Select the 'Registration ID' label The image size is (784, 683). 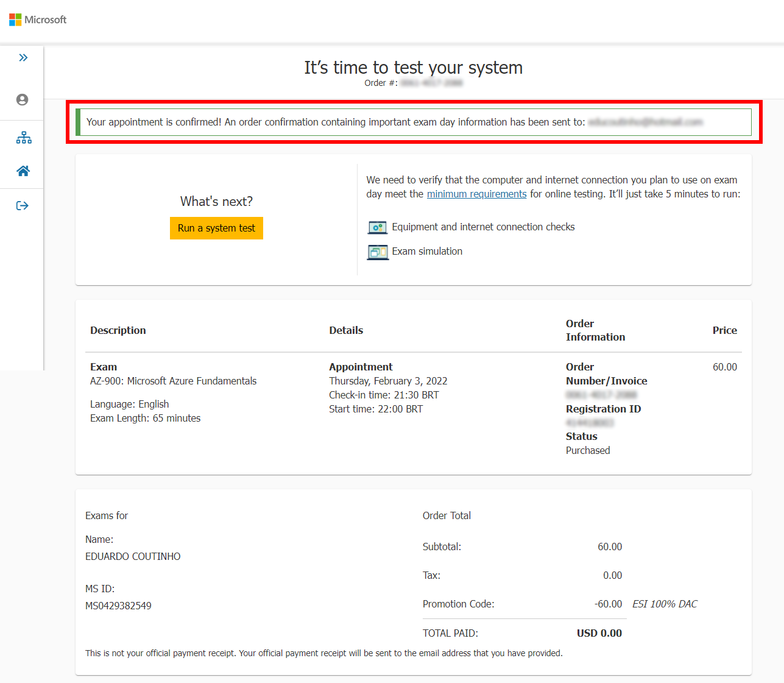(x=603, y=409)
